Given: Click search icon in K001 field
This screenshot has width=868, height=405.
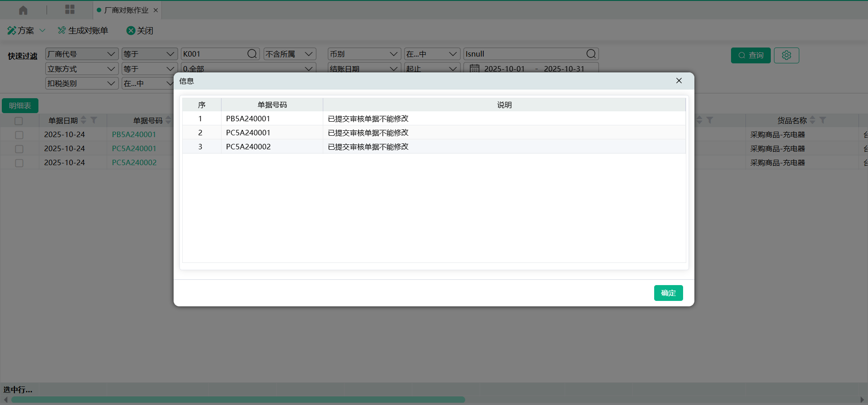Looking at the screenshot, I should 252,54.
